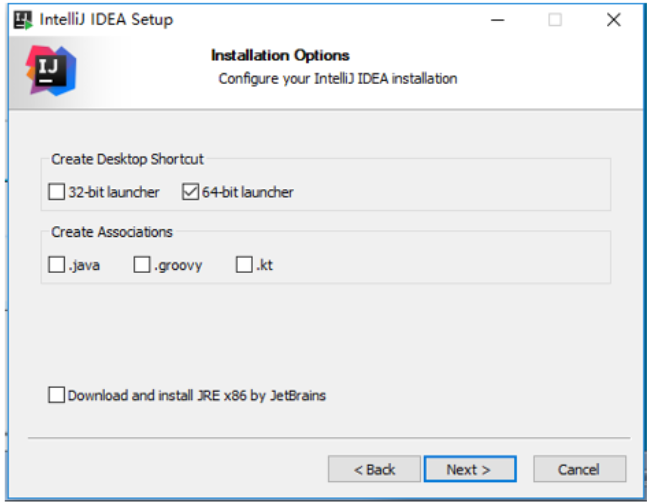Click the IntelliJ IDEA title bar icon
647x502 pixels.
tap(23, 20)
